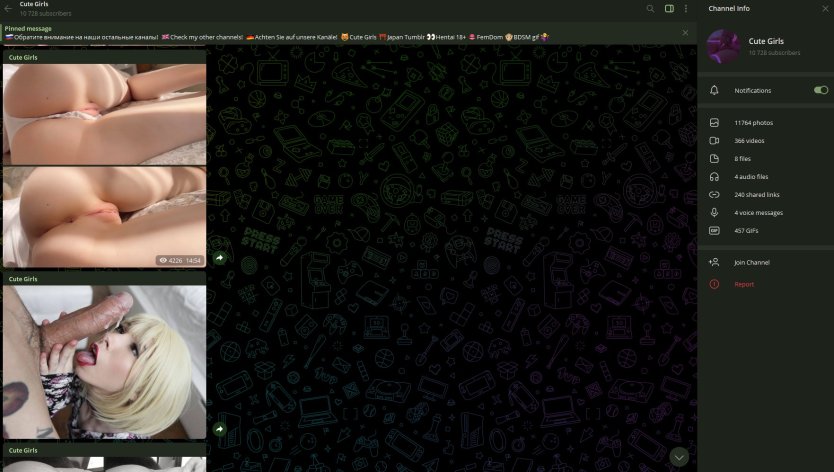Screen dimensions: 834x472
Task: Open search in the channel header
Action: click(650, 9)
